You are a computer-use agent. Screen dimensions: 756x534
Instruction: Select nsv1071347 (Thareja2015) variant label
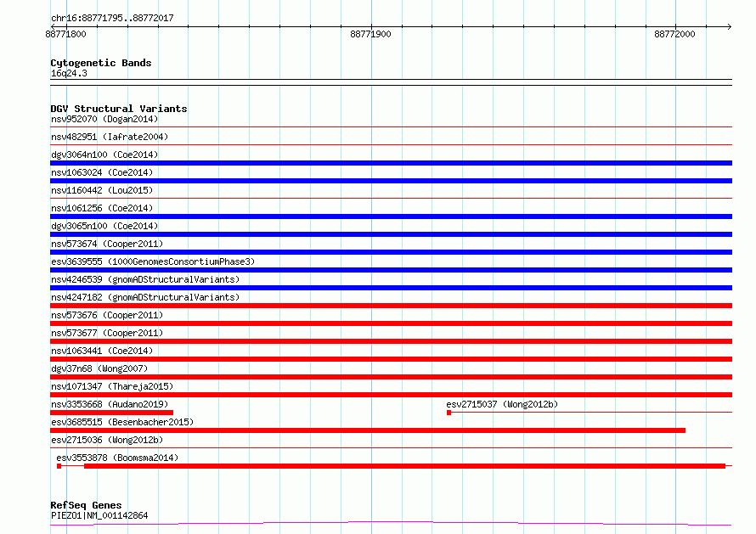(x=112, y=386)
